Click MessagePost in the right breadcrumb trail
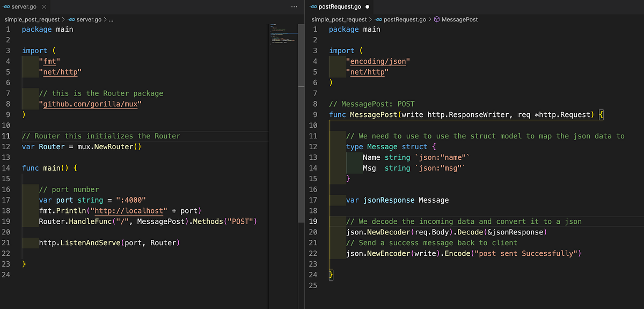644x309 pixels. (x=459, y=19)
